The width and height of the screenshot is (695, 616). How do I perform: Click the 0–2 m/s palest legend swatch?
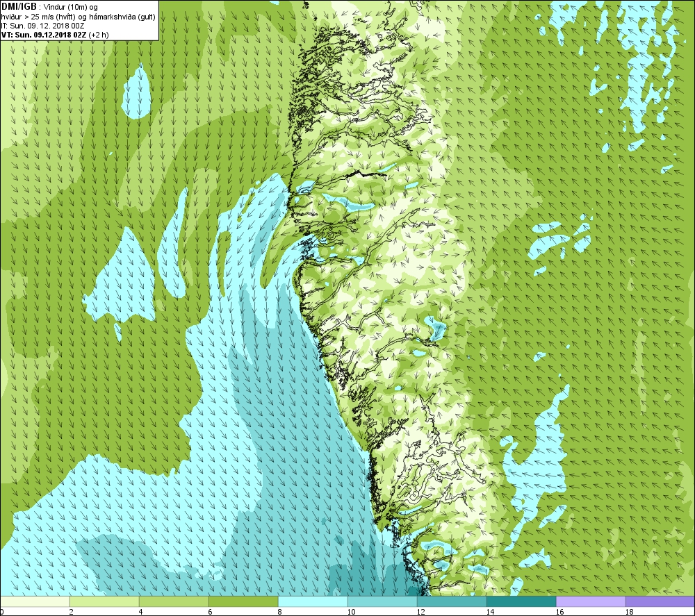point(35,601)
